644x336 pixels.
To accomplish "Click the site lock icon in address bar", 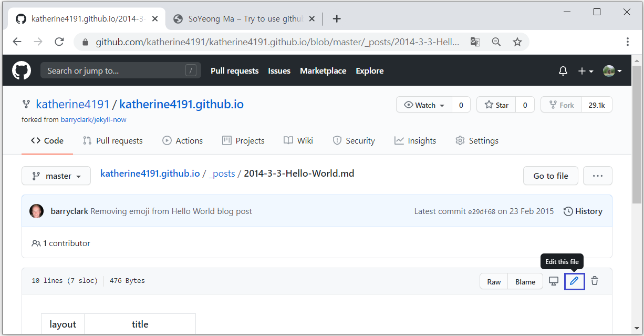I will 85,42.
